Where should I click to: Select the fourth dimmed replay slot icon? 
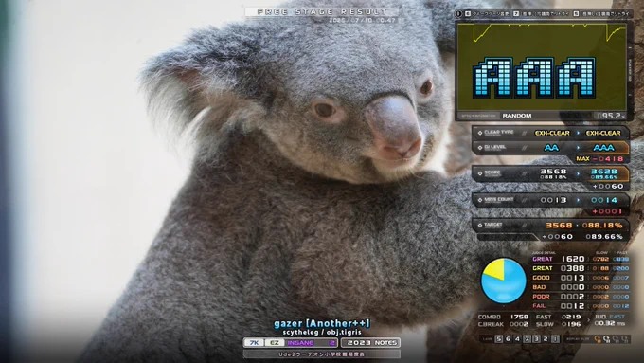click(x=625, y=339)
